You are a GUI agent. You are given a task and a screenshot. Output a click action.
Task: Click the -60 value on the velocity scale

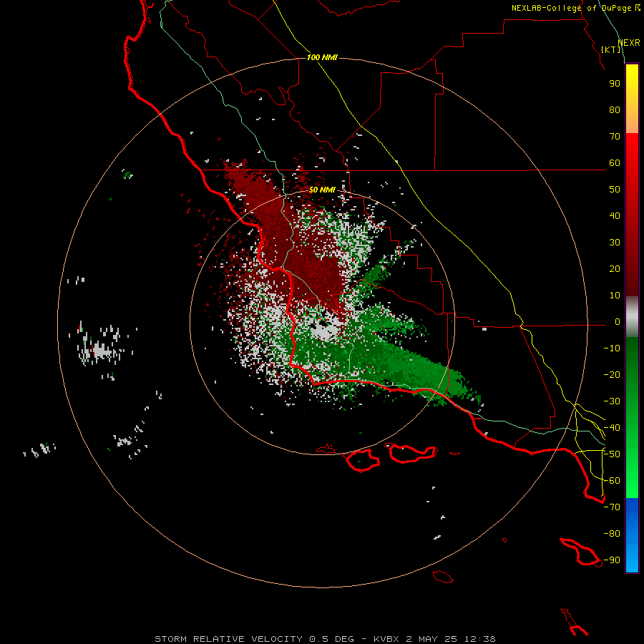[612, 481]
